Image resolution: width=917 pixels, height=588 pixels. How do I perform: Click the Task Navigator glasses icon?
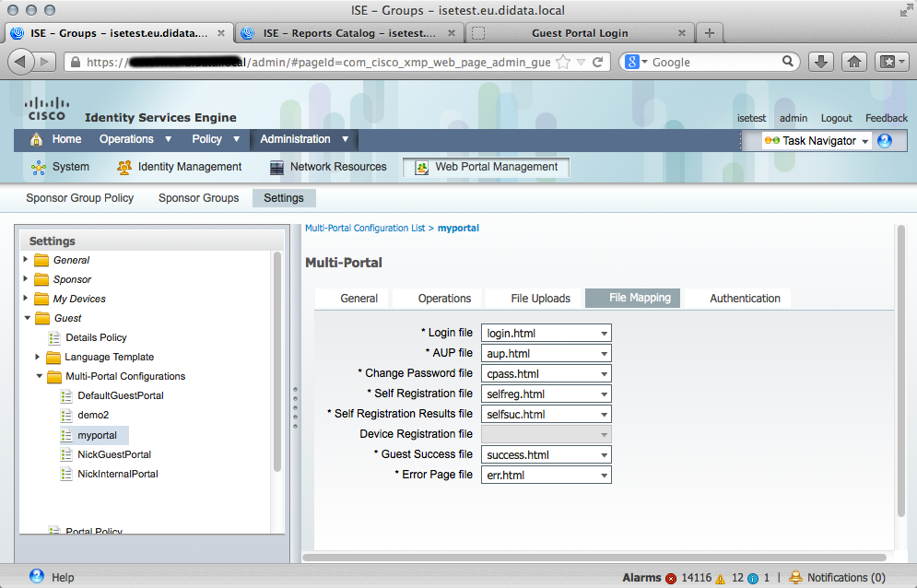click(772, 140)
